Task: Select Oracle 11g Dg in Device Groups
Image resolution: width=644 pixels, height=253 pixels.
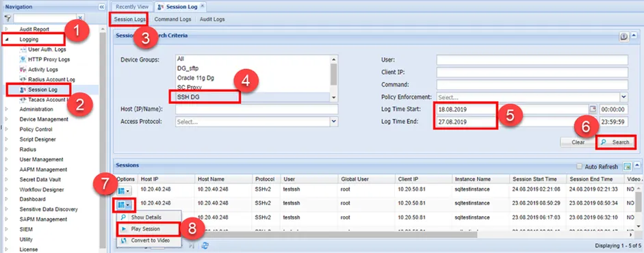Action: 253,77
